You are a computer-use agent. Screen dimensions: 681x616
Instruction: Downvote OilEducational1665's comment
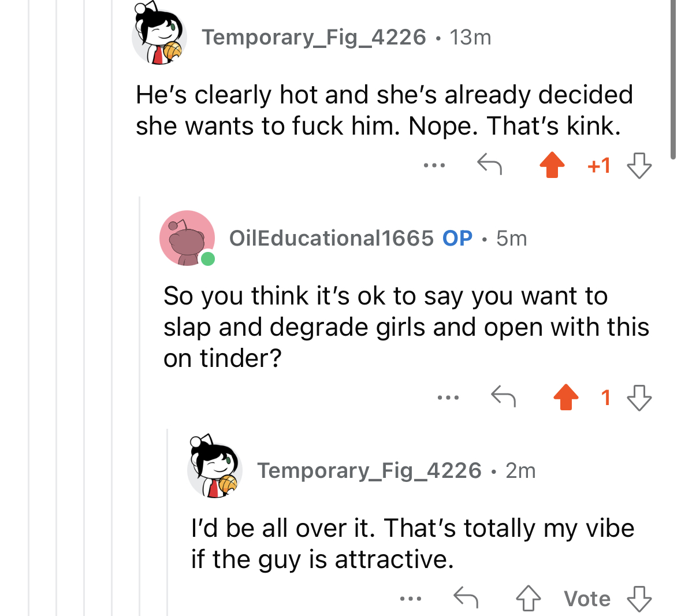[x=639, y=398]
